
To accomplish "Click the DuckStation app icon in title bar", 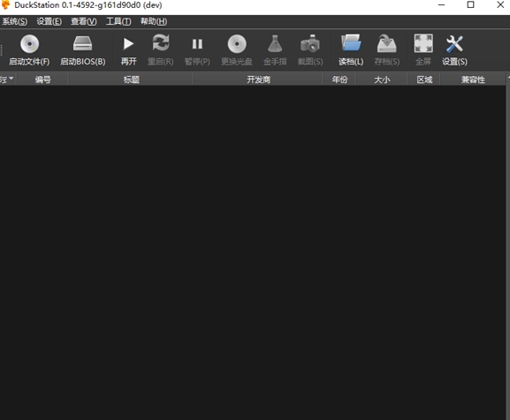I will [5, 5].
